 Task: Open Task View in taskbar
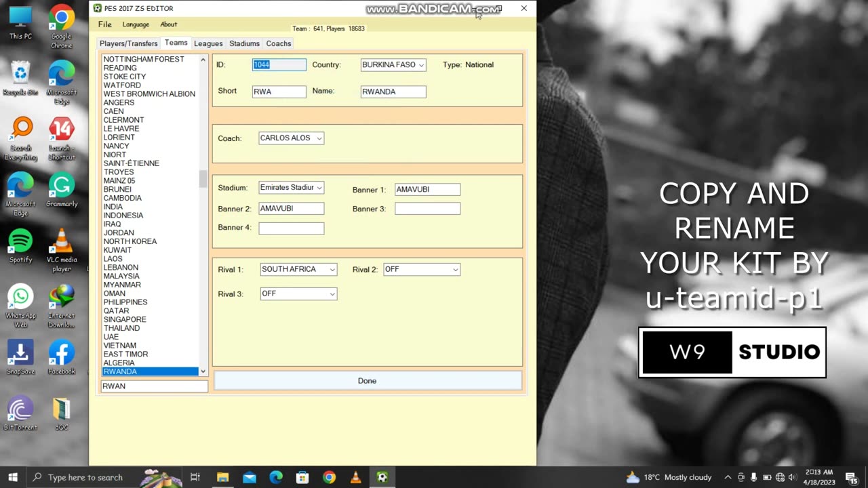(195, 477)
